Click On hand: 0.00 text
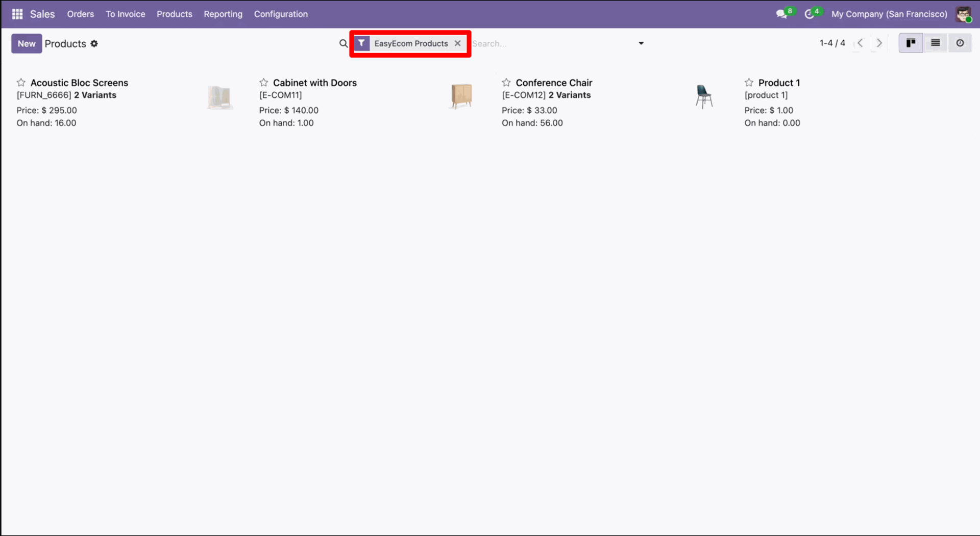The height and width of the screenshot is (536, 980). pos(772,123)
